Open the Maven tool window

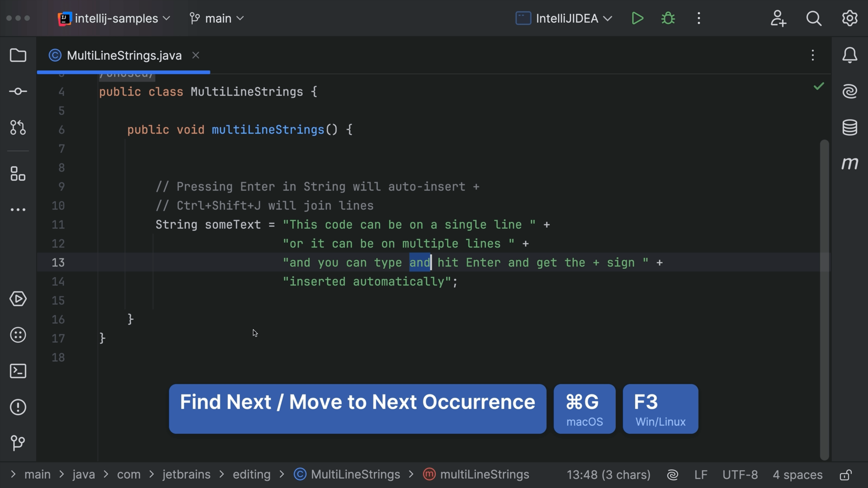click(x=849, y=164)
